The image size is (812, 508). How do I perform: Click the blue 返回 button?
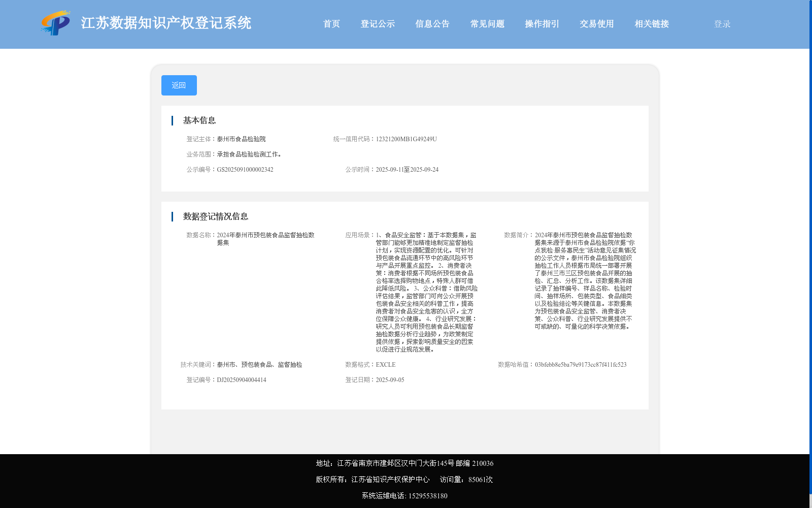point(179,85)
